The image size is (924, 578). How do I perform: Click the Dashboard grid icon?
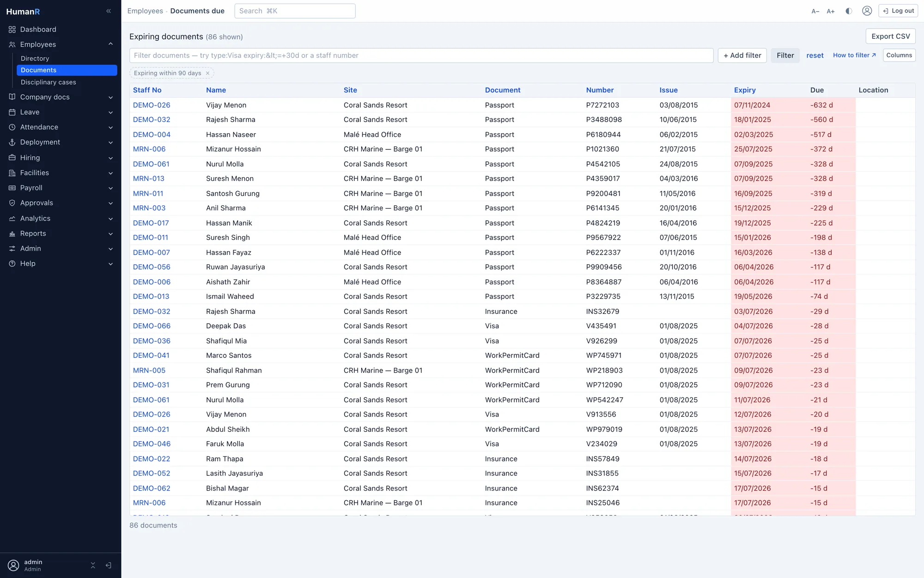pyautogui.click(x=12, y=30)
